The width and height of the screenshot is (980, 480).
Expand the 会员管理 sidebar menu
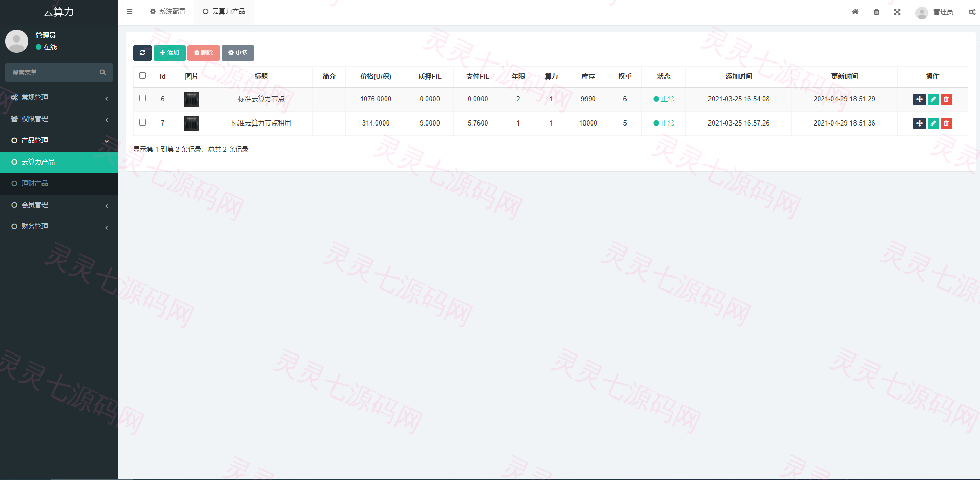(59, 205)
